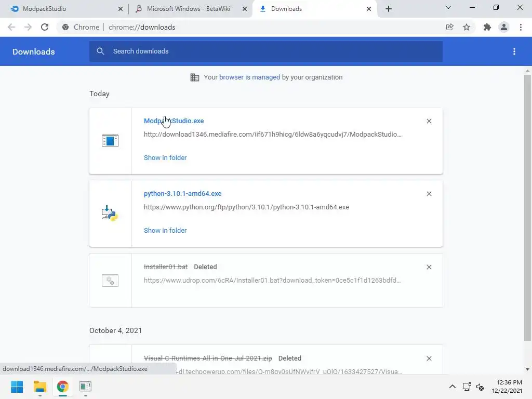The image size is (532, 399).
Task: Select the Downloads tab
Action: click(x=314, y=9)
